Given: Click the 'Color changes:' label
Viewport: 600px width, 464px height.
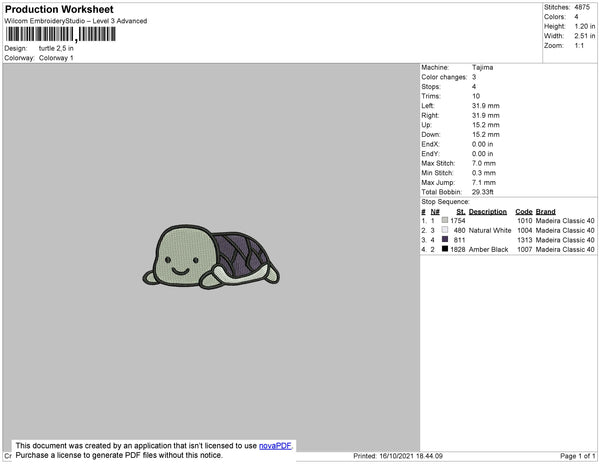Looking at the screenshot, I should coord(444,77).
